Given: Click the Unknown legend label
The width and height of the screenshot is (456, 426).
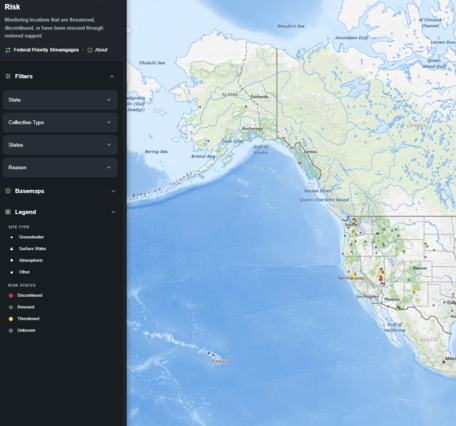Looking at the screenshot, I should pos(26,330).
